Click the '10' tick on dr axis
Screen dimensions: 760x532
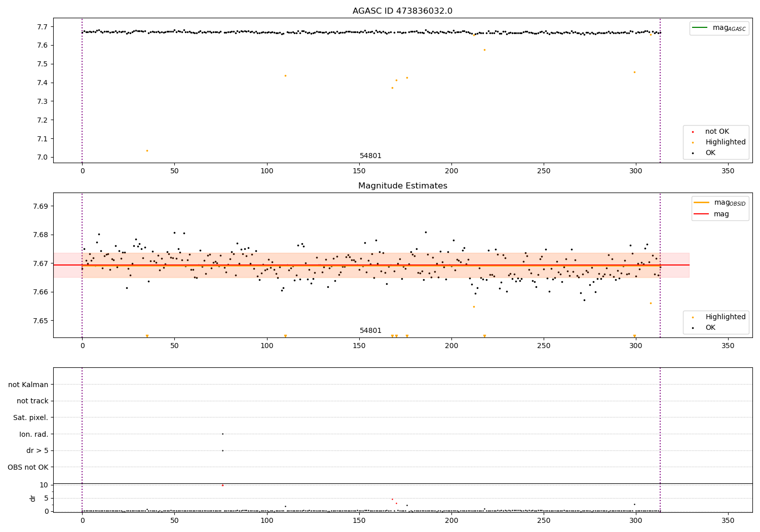coord(44,485)
